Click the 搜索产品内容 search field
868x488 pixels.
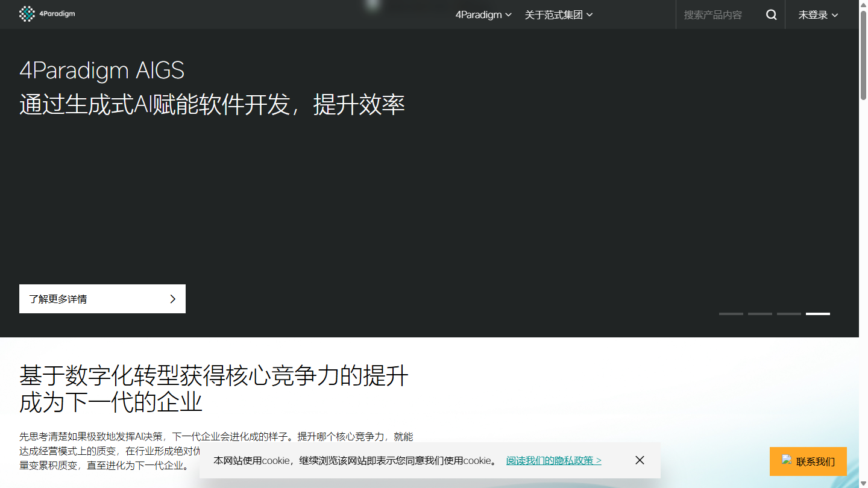[x=720, y=15]
